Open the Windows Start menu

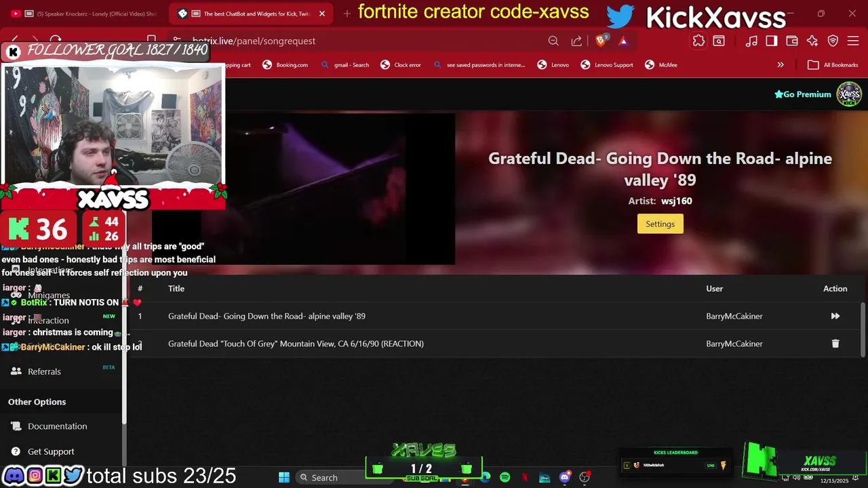(x=284, y=477)
